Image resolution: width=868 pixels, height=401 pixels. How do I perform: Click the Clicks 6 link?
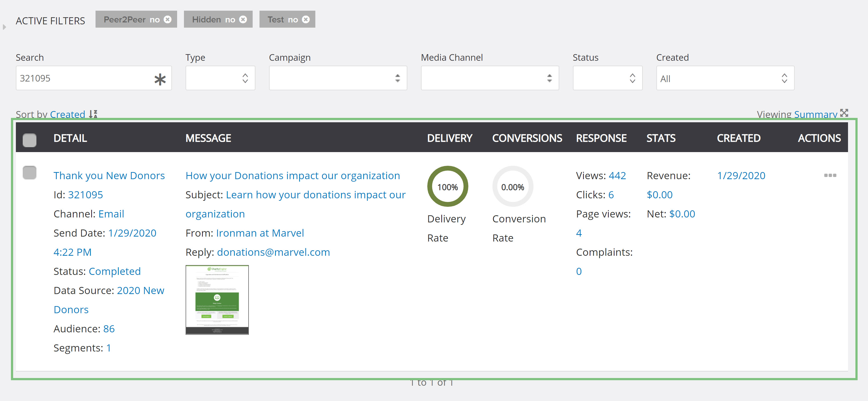click(611, 194)
